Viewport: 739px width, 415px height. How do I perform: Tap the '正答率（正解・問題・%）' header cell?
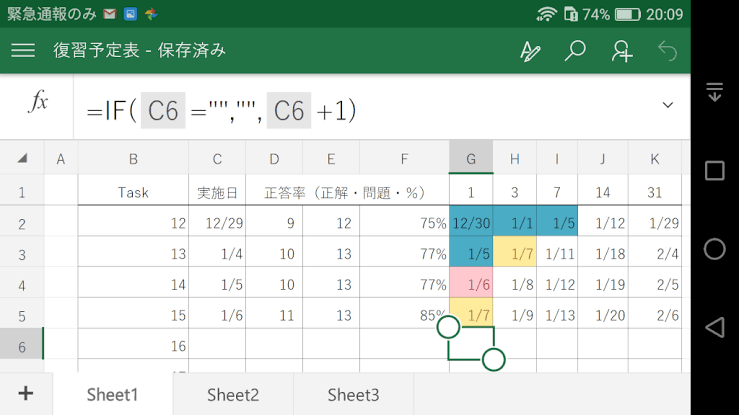coord(347,192)
